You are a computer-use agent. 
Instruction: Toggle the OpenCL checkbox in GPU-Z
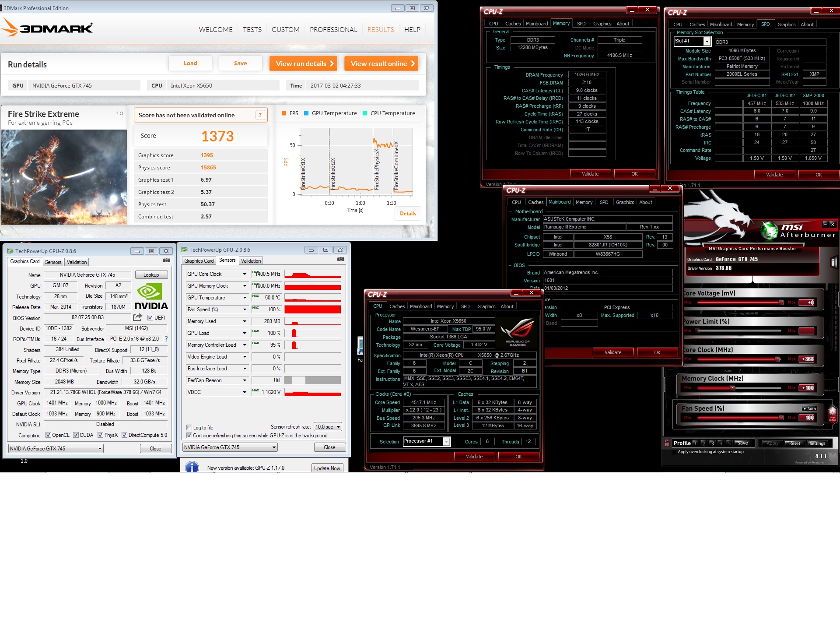point(48,435)
